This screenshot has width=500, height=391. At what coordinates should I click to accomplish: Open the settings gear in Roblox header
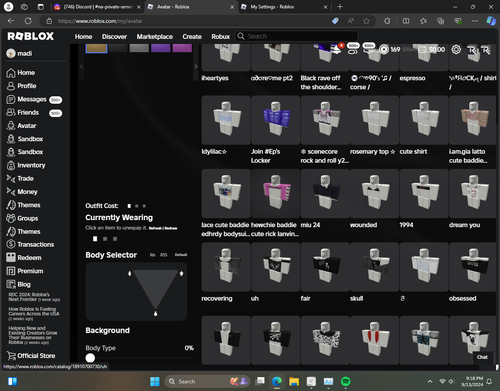click(x=456, y=50)
